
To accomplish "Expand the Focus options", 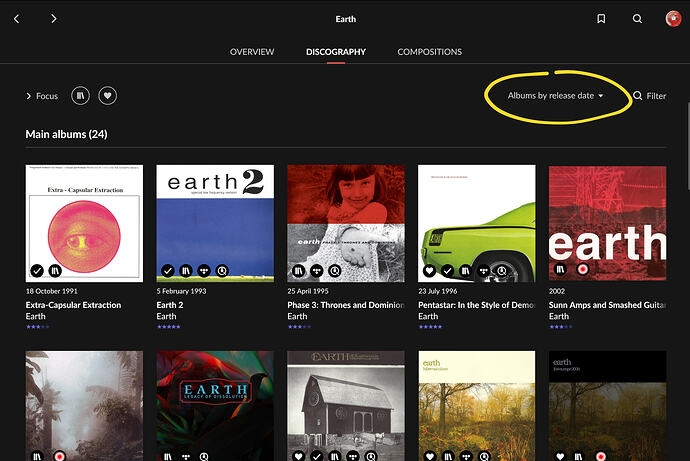I will pos(42,96).
